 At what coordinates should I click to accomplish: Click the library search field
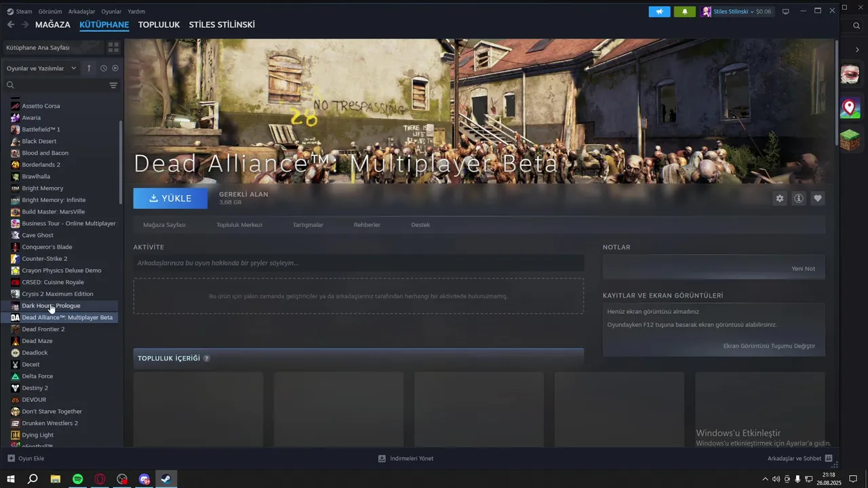57,85
